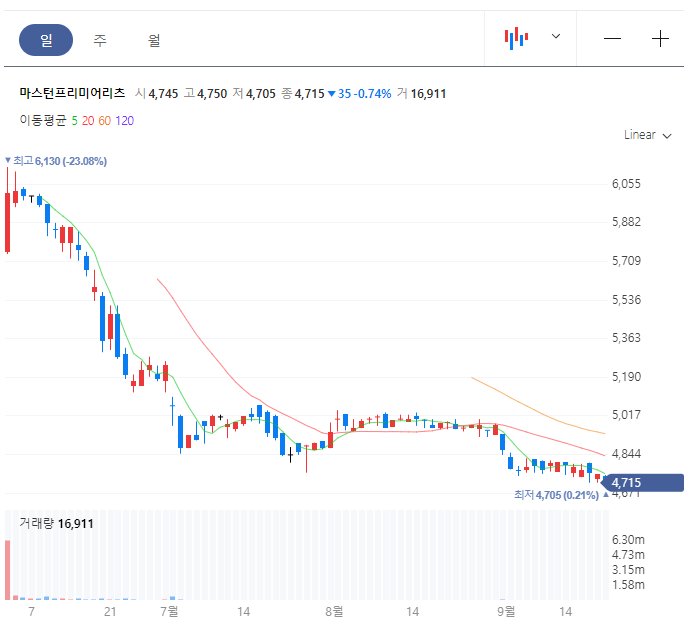
Task: Zoom out with the minus icon
Action: point(612,39)
